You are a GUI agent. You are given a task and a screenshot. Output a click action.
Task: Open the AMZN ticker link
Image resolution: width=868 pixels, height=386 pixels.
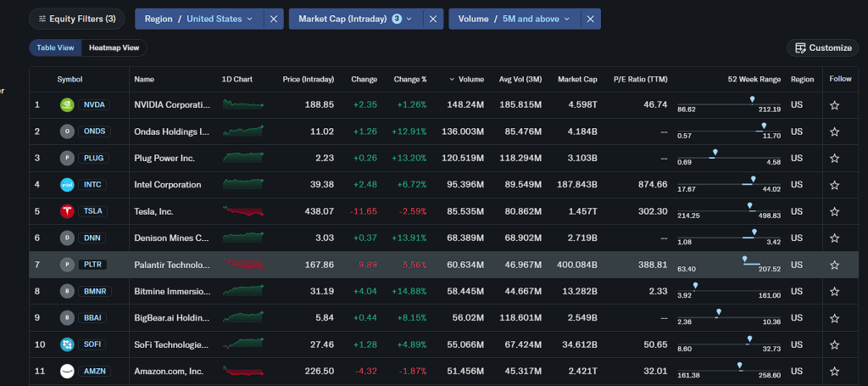click(x=94, y=371)
